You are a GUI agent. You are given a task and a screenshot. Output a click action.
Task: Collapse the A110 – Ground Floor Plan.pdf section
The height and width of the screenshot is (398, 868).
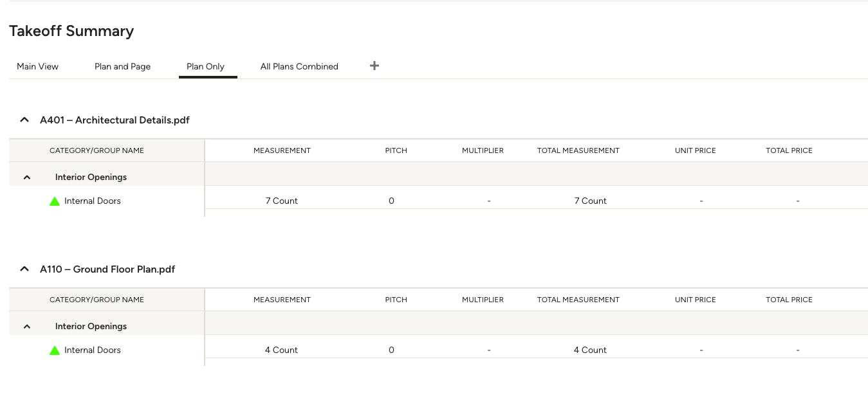pos(24,269)
